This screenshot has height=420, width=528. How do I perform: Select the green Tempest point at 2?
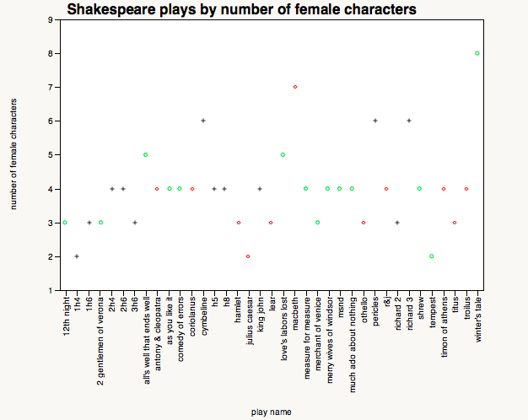point(432,256)
